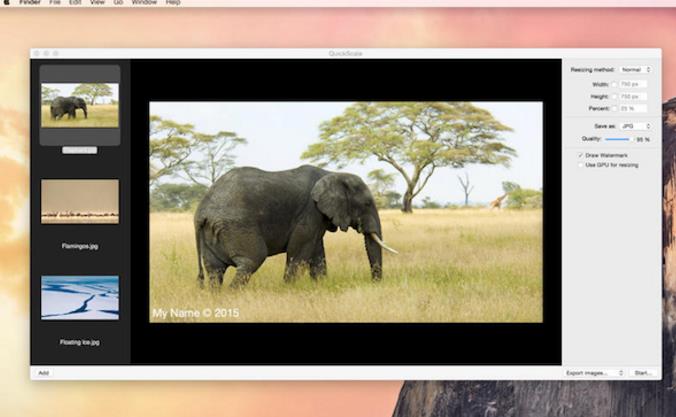Image resolution: width=676 pixels, height=417 pixels.
Task: Open the Resizing method dropdown
Action: [635, 70]
